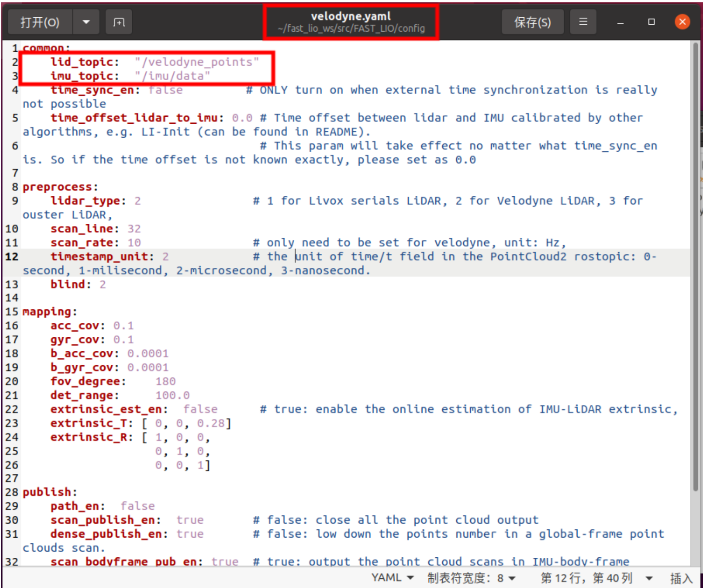Viewport: 703px width, 588px height.
Task: Click extrinsic_est_en key on line 22
Action: pyautogui.click(x=109, y=409)
